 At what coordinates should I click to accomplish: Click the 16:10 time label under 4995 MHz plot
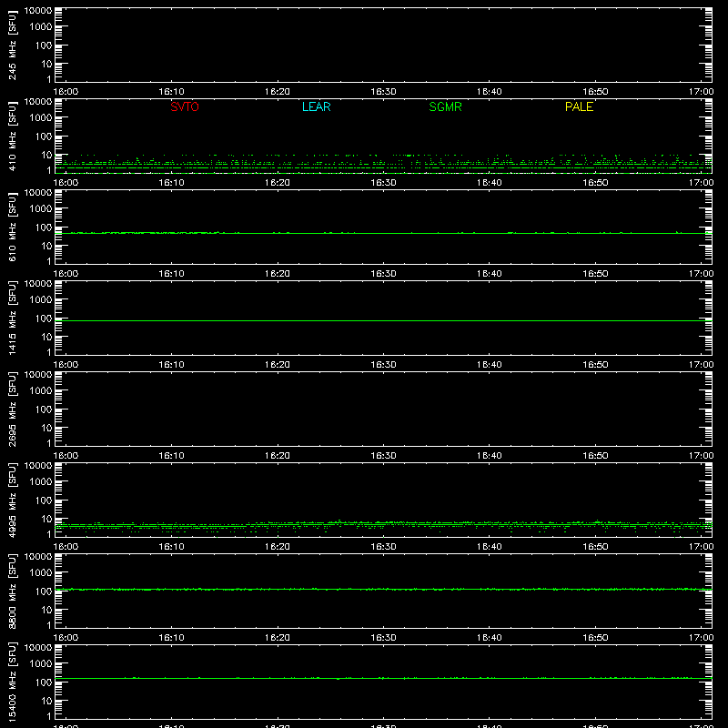(x=171, y=547)
